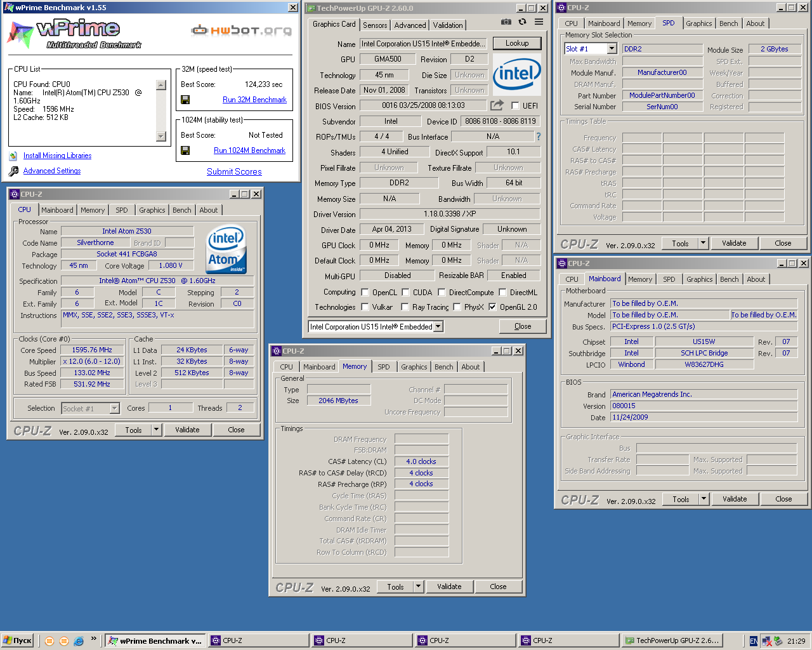
Task: Open Internet Explorer from quick launch
Action: [79, 641]
